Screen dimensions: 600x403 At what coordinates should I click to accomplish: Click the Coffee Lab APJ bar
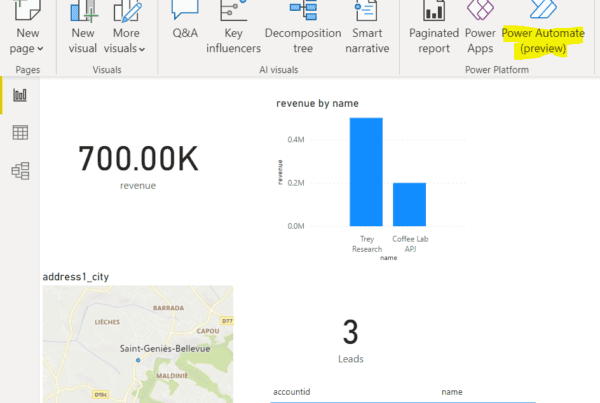tap(409, 204)
